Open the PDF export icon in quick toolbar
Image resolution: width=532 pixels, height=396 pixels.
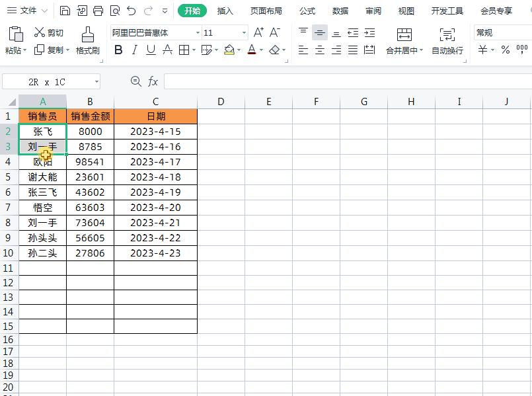(x=82, y=11)
